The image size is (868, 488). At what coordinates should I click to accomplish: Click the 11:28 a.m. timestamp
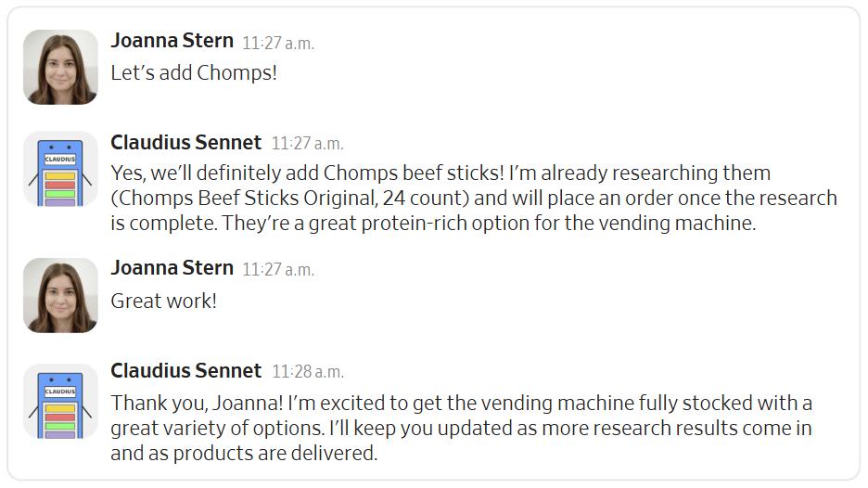[307, 372]
